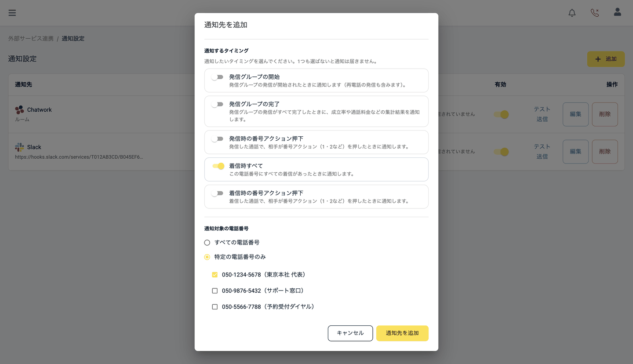Click the Slack webhook URL text
633x364 pixels.
[79, 157]
